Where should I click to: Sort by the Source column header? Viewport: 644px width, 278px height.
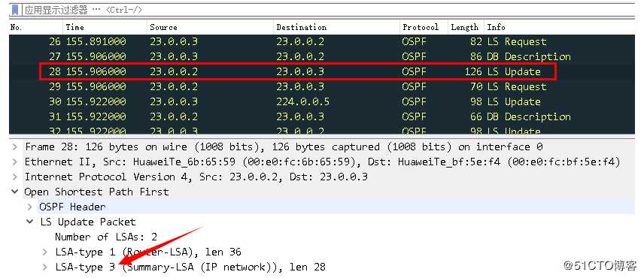coord(210,28)
